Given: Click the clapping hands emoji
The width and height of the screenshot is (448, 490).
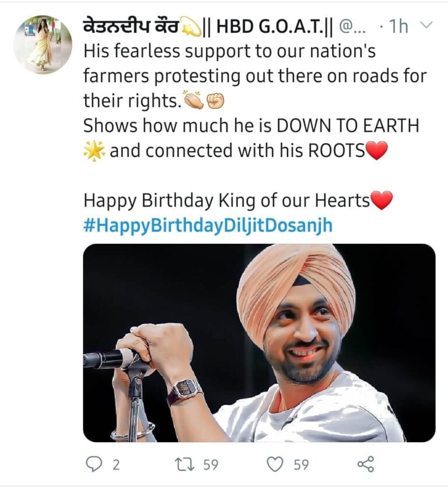Looking at the screenshot, I should click(194, 101).
